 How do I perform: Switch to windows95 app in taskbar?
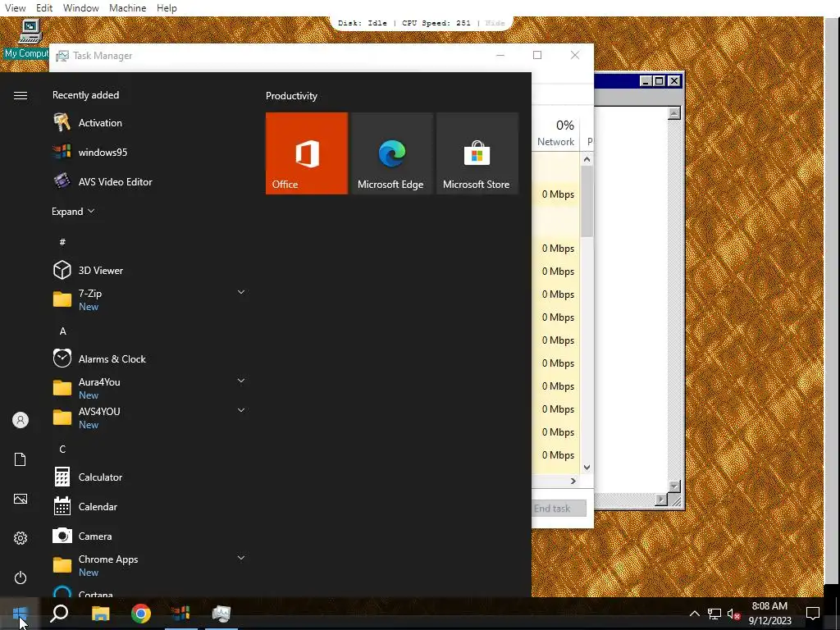click(181, 614)
